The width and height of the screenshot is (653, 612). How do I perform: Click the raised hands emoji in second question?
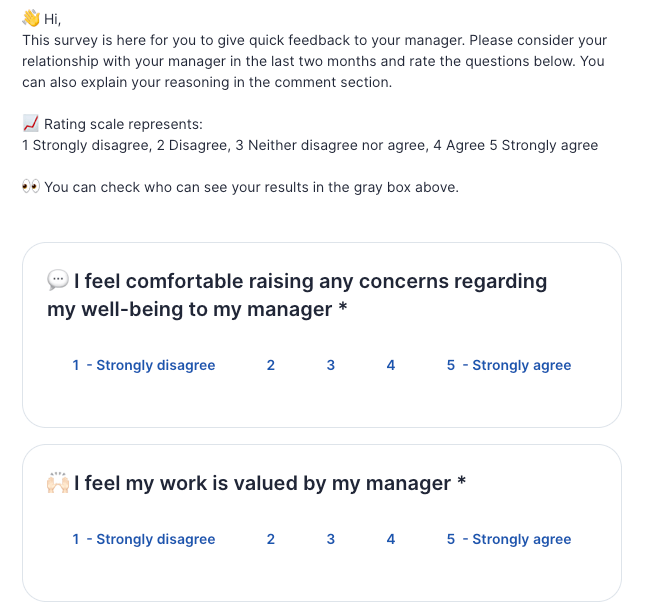[58, 484]
